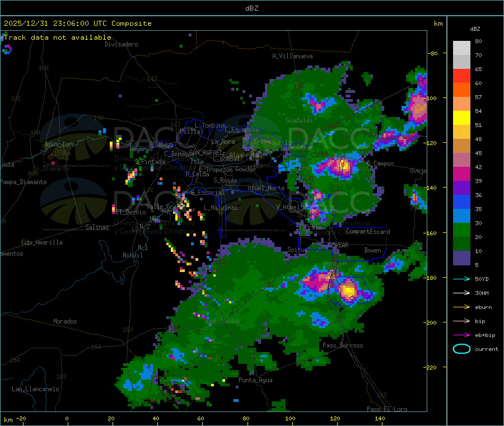The image size is (504, 426).
Task: Click the 'V_Atuel' map label
Action: click(x=288, y=207)
